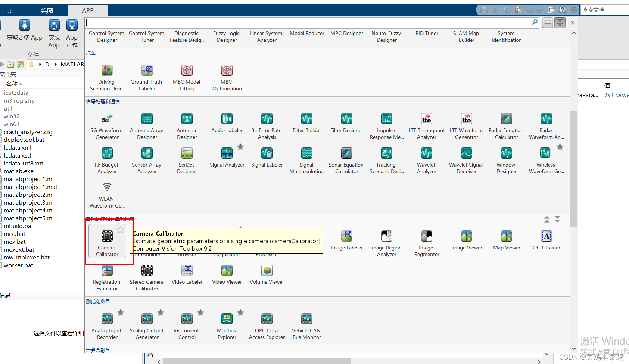Open Wavelet Signal Denoiser
This screenshot has width=629, height=364.
click(466, 161)
